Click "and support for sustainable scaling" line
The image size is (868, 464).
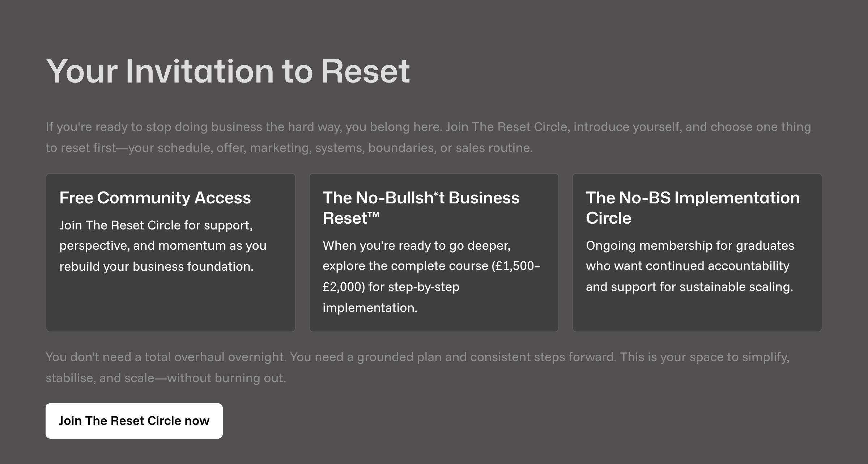coord(689,287)
